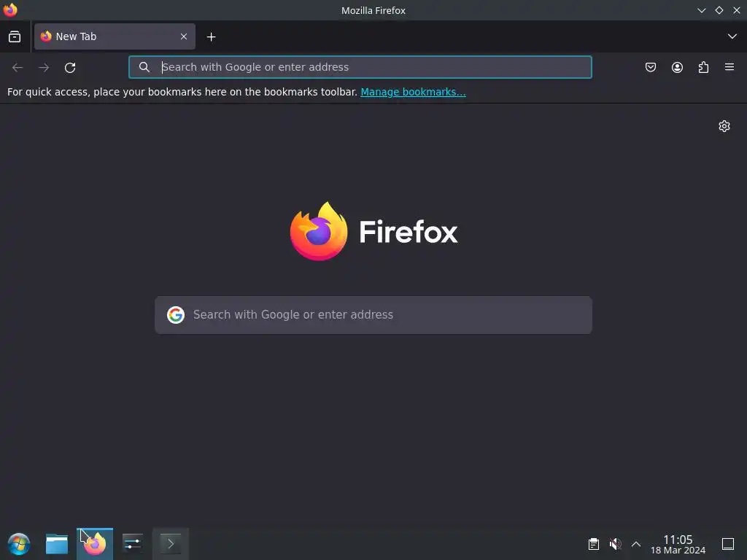747x560 pixels.
Task: Open the terminal from taskbar
Action: (x=171, y=544)
